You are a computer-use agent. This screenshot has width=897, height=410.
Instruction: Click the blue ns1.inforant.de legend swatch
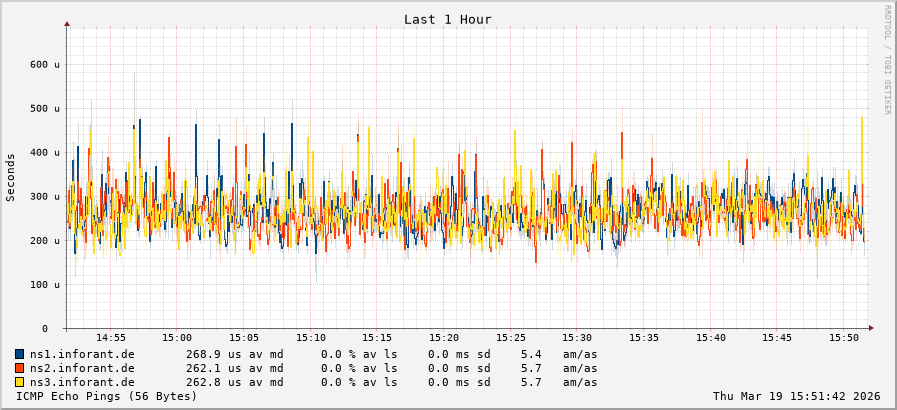click(x=20, y=354)
